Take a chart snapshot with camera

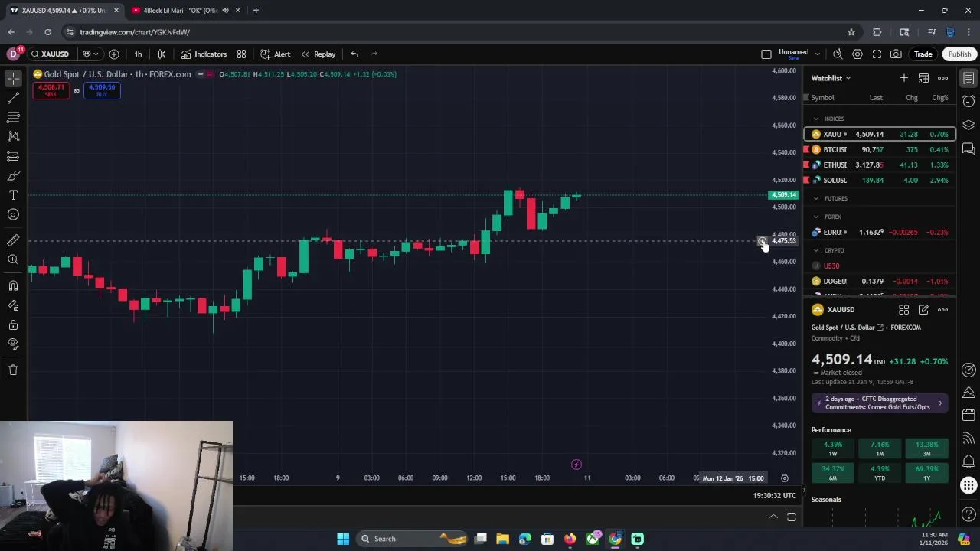pos(896,54)
